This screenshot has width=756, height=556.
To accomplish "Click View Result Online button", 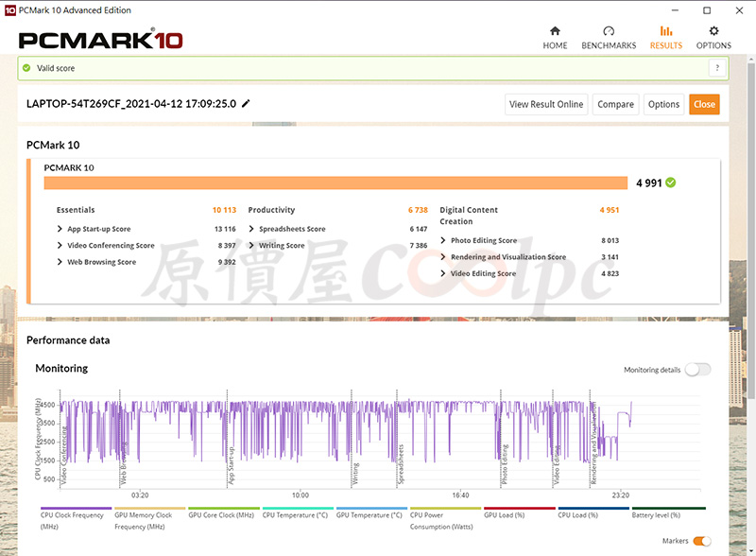I will 546,104.
